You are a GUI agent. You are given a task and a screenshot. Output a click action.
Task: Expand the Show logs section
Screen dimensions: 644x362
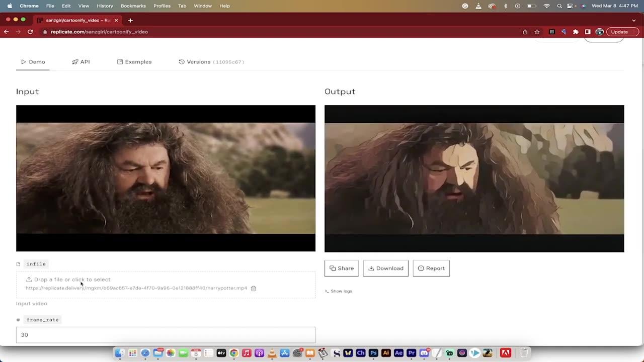[338, 291]
